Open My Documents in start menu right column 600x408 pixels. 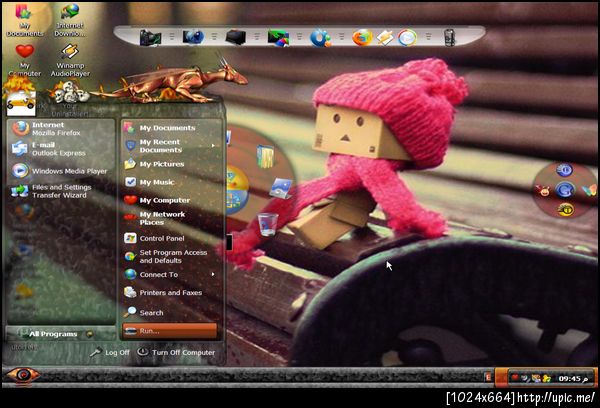pos(172,128)
